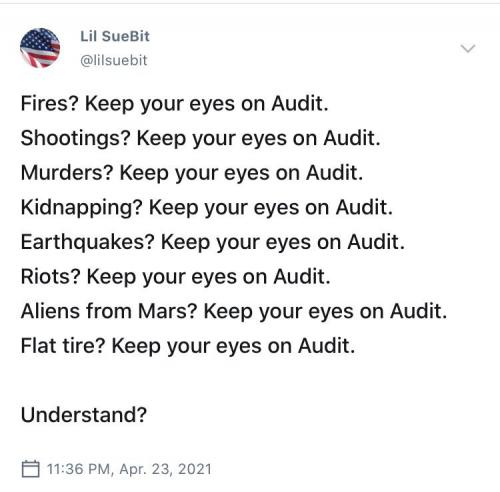The image size is (500, 492).
Task: Open the Lil SueBit display name
Action: (x=115, y=36)
